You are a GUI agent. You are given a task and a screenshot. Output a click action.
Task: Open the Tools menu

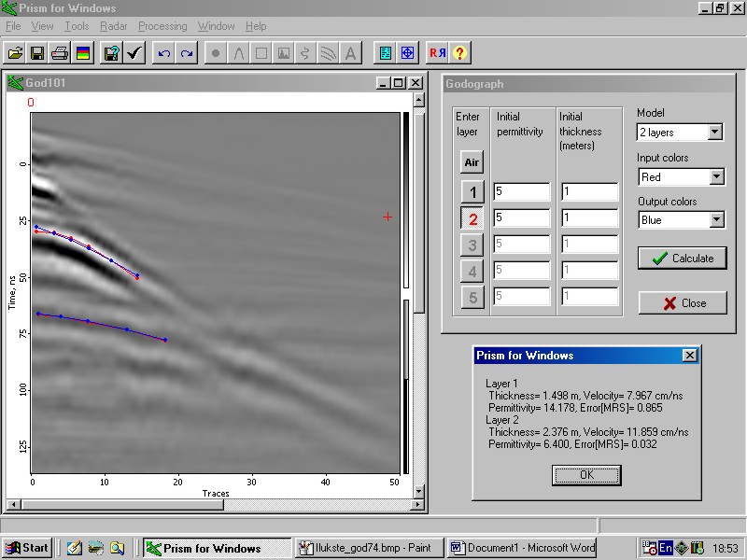[x=77, y=26]
